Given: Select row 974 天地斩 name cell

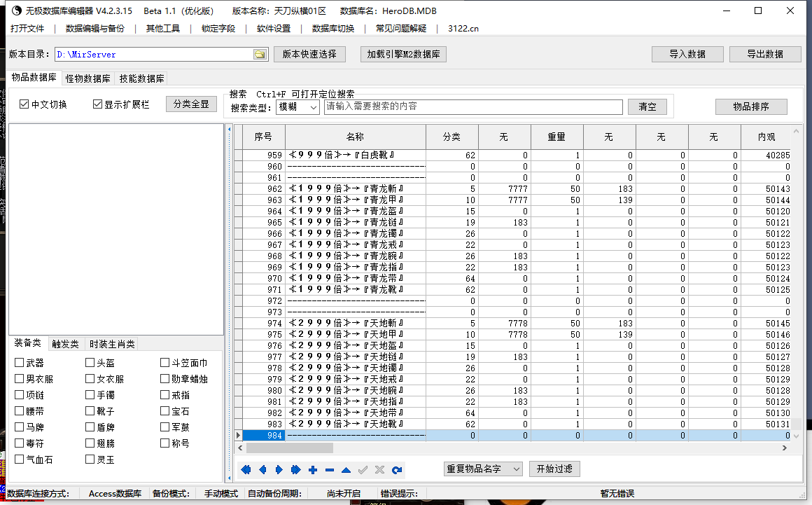Looking at the screenshot, I should 356,323.
